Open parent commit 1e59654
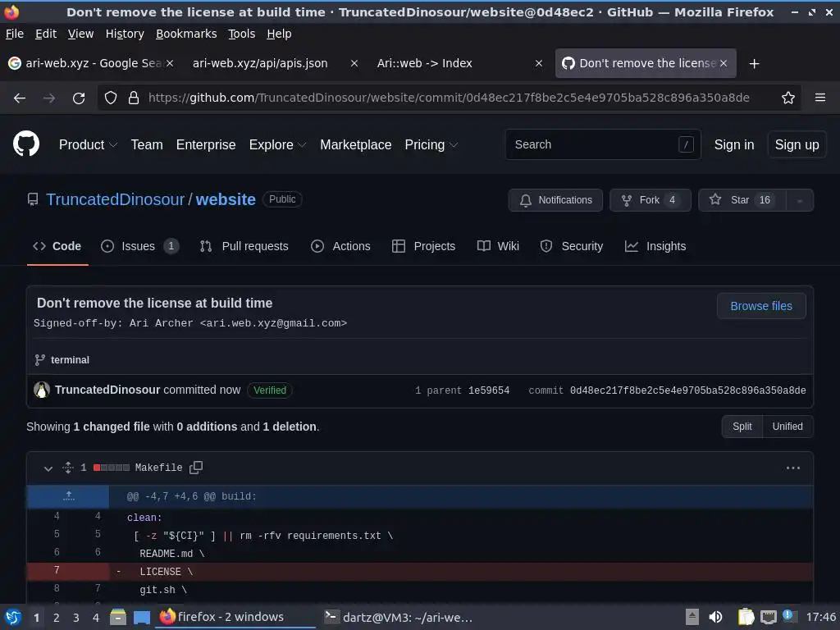The image size is (840, 630). (x=489, y=390)
